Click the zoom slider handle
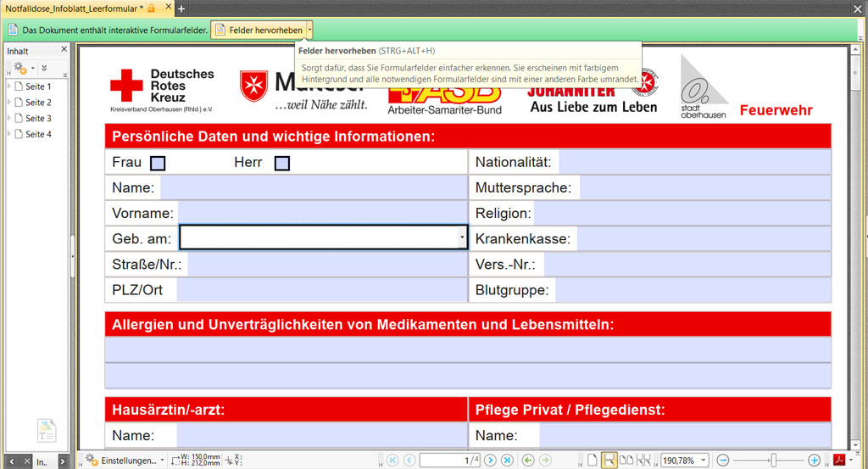The image size is (868, 469). (772, 460)
